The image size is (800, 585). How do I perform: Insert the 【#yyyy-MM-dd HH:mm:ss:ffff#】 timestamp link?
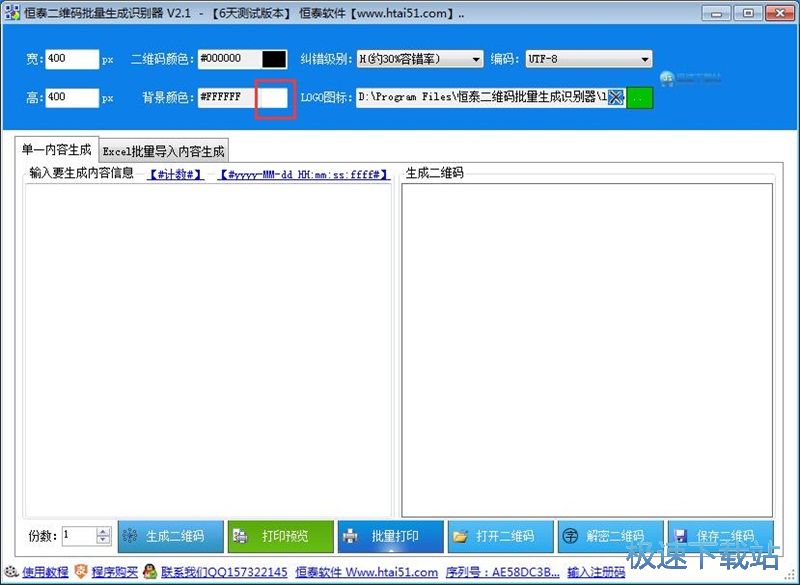(304, 174)
